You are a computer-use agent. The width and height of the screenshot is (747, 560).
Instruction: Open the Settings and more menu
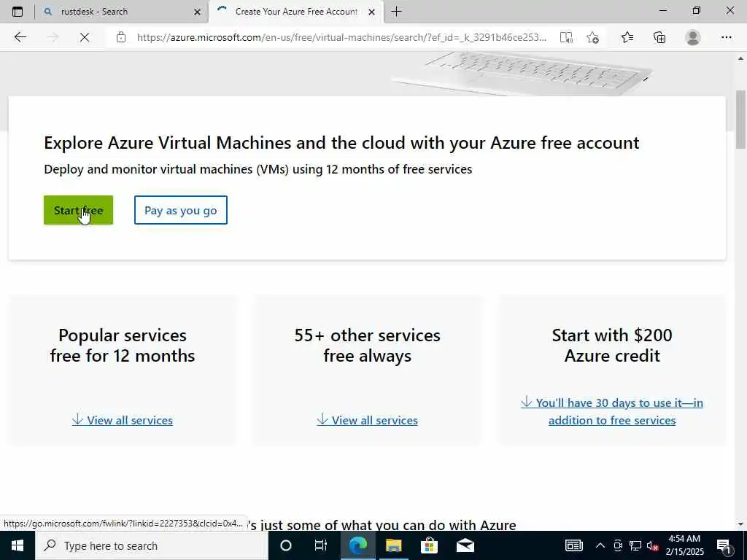pyautogui.click(x=726, y=37)
